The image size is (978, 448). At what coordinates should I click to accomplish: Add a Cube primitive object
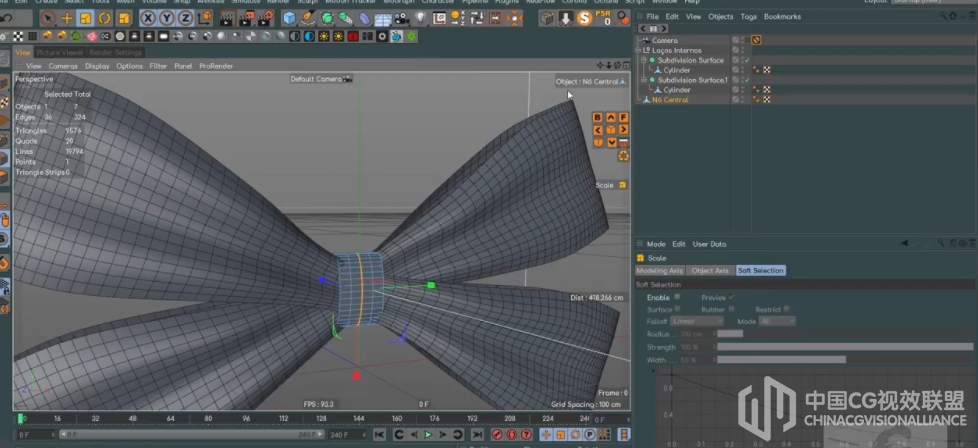pos(289,18)
